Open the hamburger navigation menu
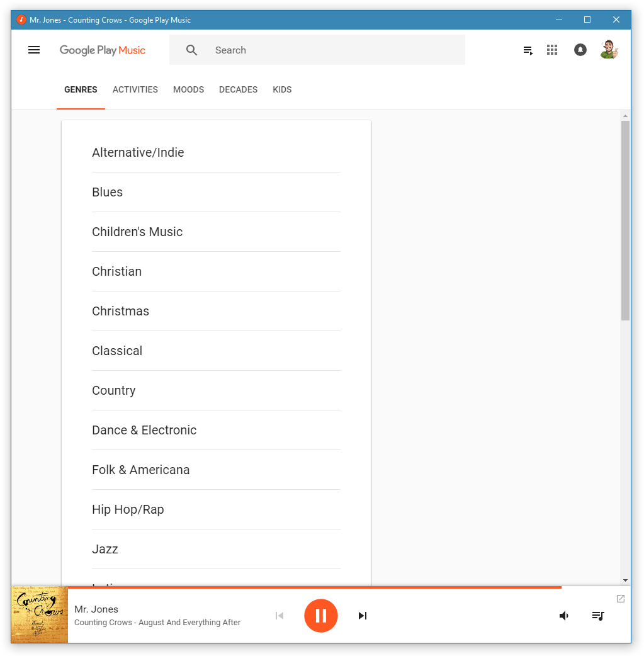 34,50
